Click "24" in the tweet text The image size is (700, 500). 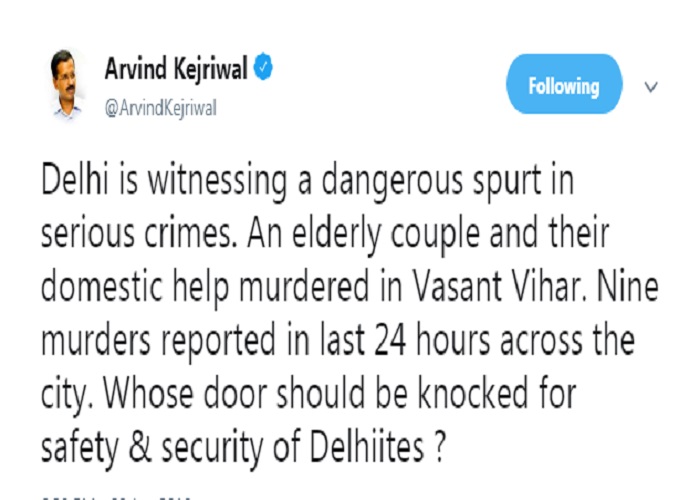pyautogui.click(x=391, y=340)
